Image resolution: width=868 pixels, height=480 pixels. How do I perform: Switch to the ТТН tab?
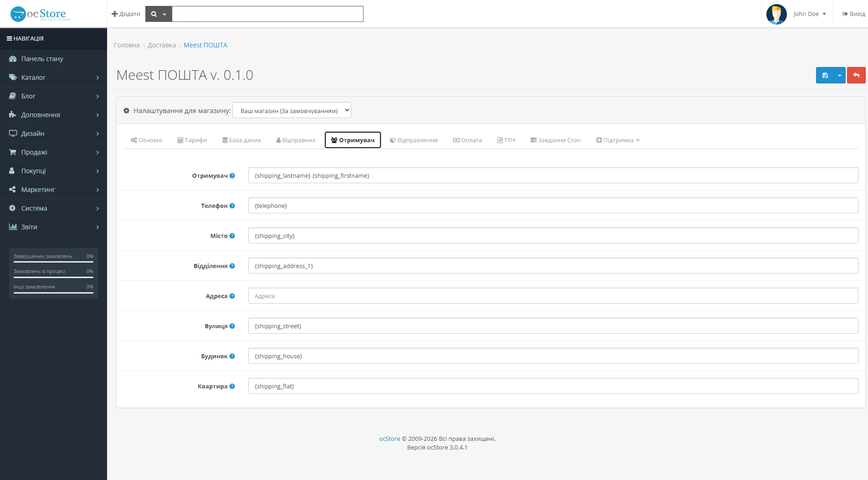(506, 140)
